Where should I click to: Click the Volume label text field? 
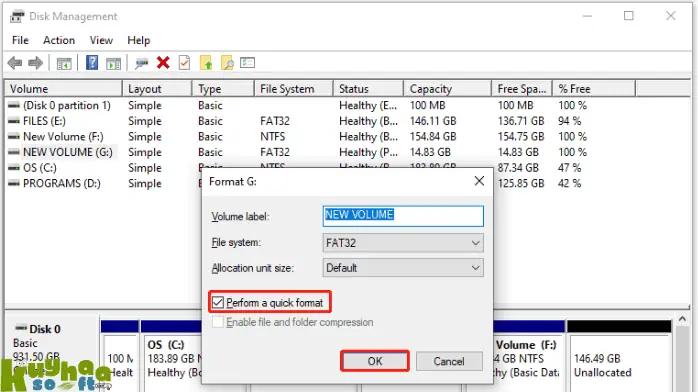pos(403,216)
